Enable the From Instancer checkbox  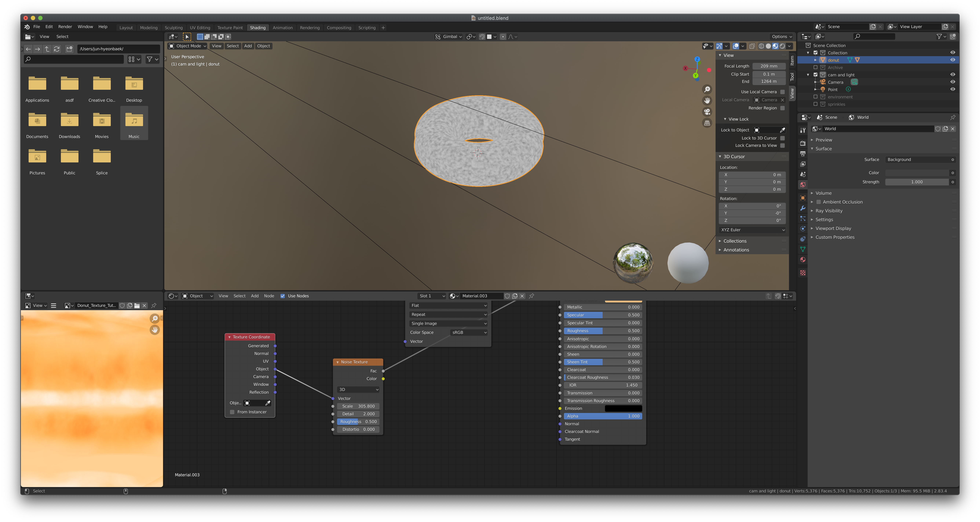click(x=232, y=412)
